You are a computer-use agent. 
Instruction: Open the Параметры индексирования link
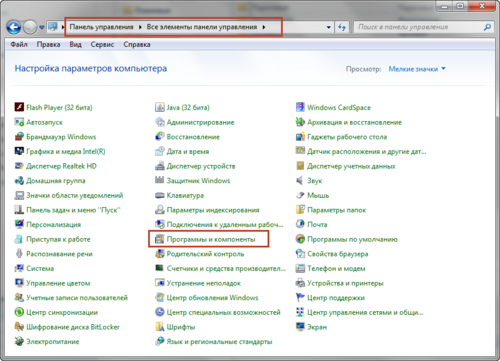213,210
